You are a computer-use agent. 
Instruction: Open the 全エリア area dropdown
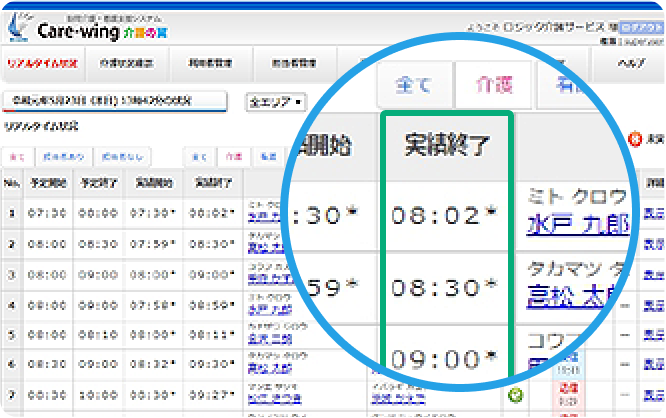click(276, 102)
